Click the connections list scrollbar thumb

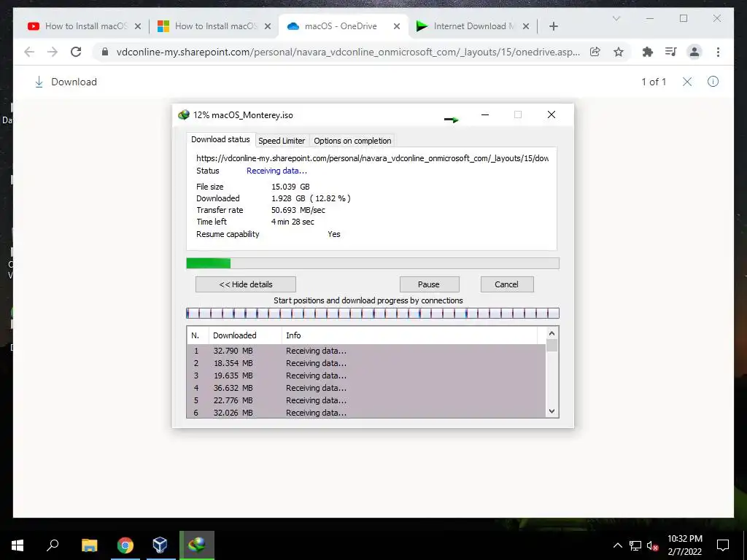tap(552, 345)
